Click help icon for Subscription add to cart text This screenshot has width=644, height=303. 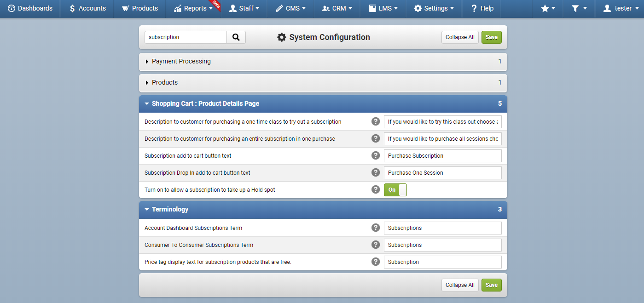(x=376, y=155)
